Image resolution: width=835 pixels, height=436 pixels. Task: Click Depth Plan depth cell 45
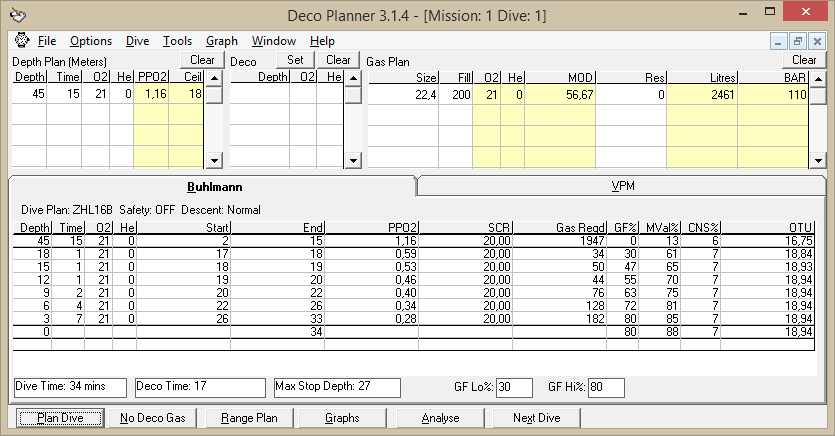pyautogui.click(x=30, y=94)
